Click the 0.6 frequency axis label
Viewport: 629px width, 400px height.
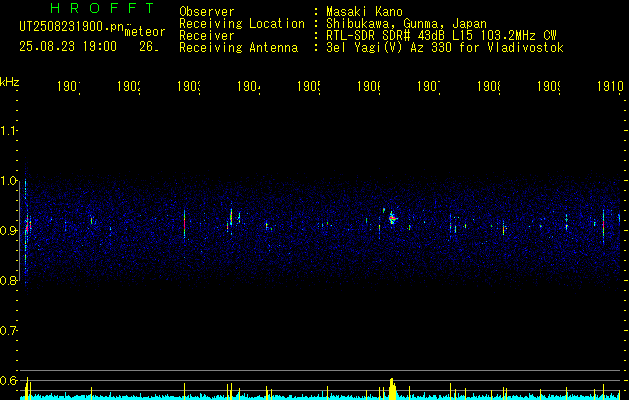[x=8, y=380]
